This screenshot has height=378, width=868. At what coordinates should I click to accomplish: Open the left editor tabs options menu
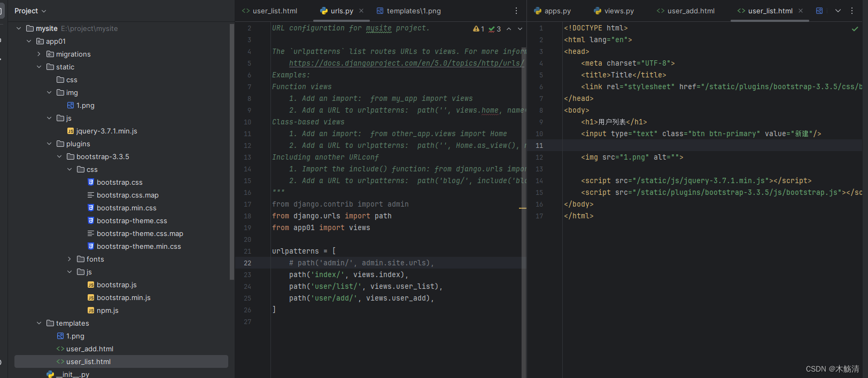coord(516,11)
